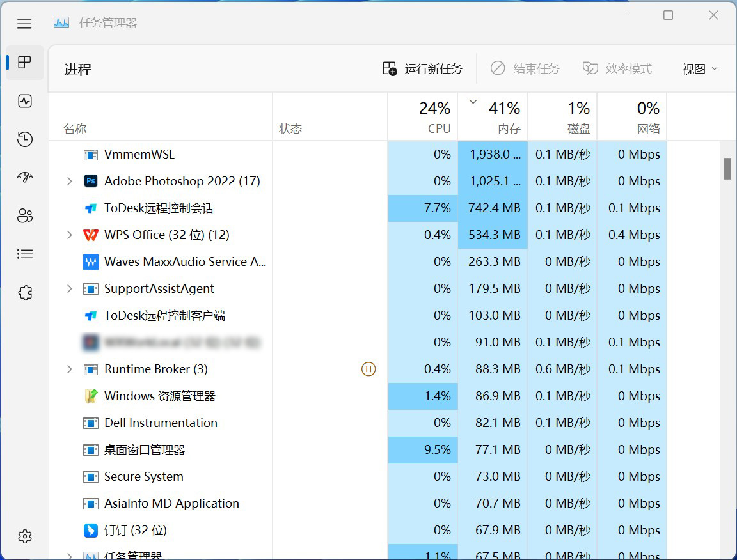Viewport: 737px width, 560px height.
Task: Click the ToDesk远程控制客户端 process icon
Action: [91, 316]
